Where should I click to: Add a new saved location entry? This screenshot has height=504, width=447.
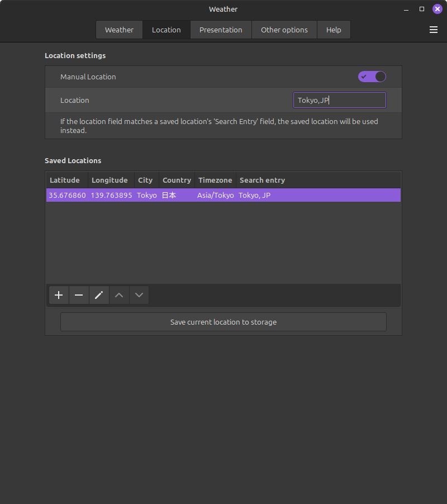point(59,295)
